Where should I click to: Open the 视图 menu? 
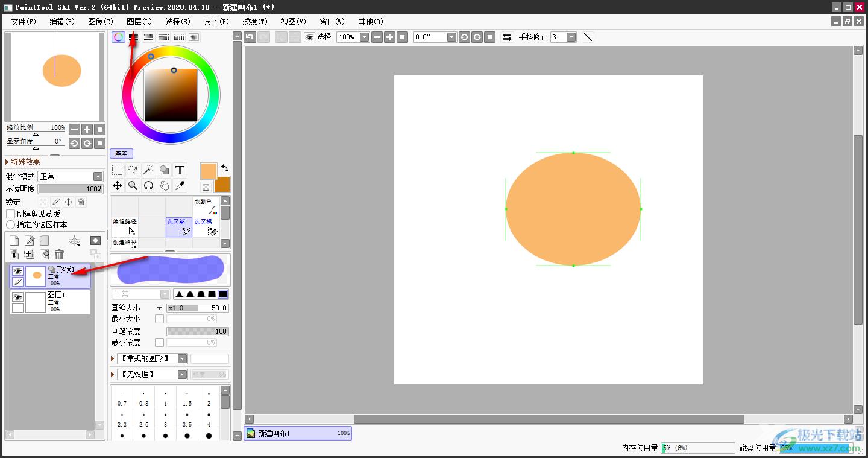pyautogui.click(x=293, y=22)
